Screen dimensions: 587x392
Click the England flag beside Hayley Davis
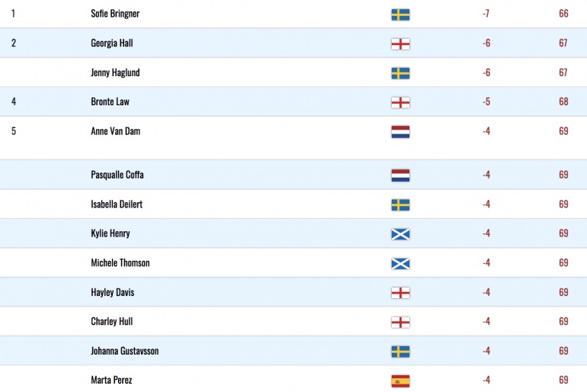click(400, 293)
